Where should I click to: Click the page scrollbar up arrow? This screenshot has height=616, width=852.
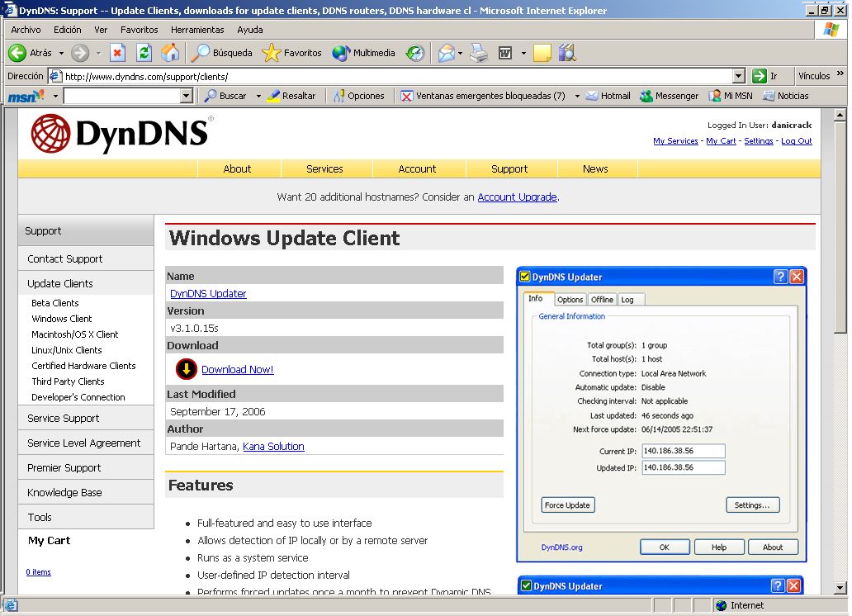click(840, 115)
